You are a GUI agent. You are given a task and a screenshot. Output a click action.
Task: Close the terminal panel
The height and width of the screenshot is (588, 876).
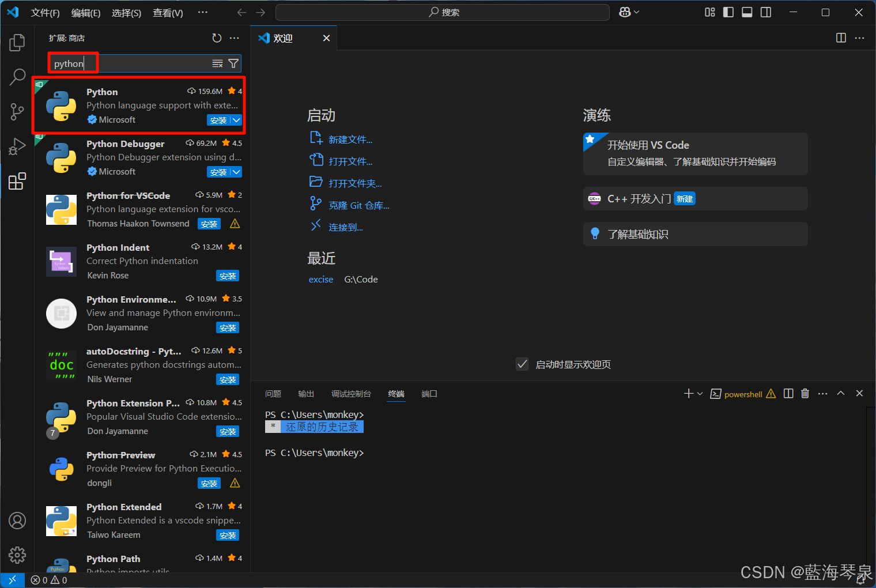859,393
